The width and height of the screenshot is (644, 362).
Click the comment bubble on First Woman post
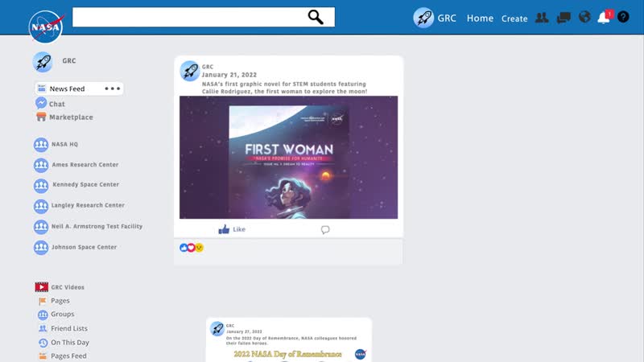click(x=325, y=229)
